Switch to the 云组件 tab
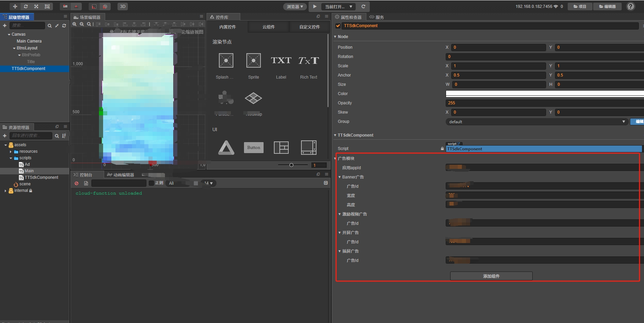Viewport: 644px width, 323px height. pos(268,27)
